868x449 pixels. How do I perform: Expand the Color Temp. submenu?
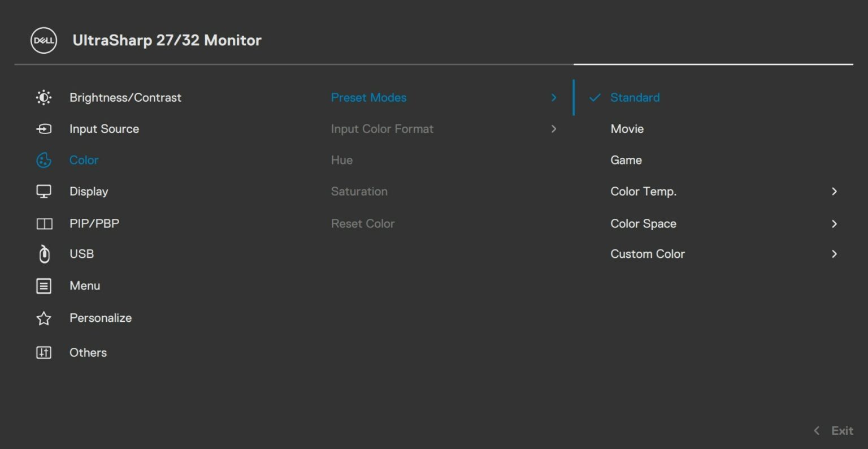[x=643, y=191]
